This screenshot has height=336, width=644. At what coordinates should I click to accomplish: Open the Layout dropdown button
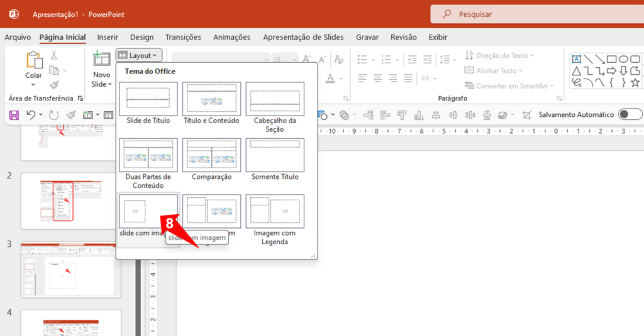click(x=140, y=56)
